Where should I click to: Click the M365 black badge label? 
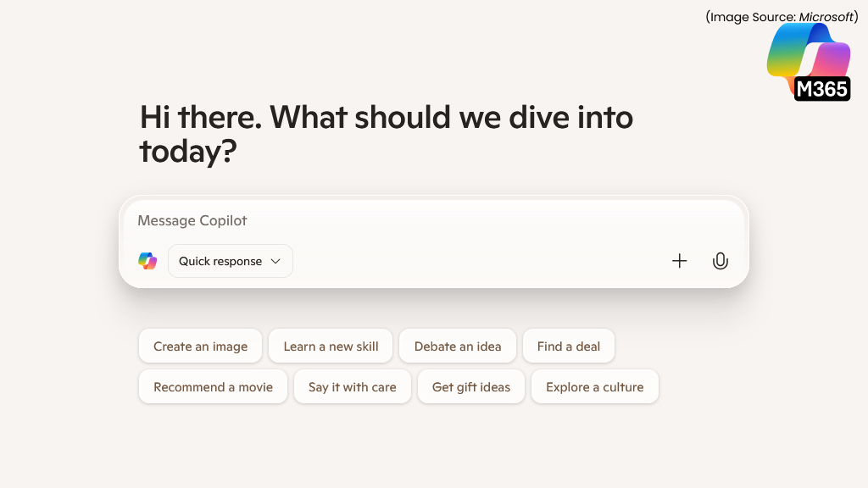point(822,88)
